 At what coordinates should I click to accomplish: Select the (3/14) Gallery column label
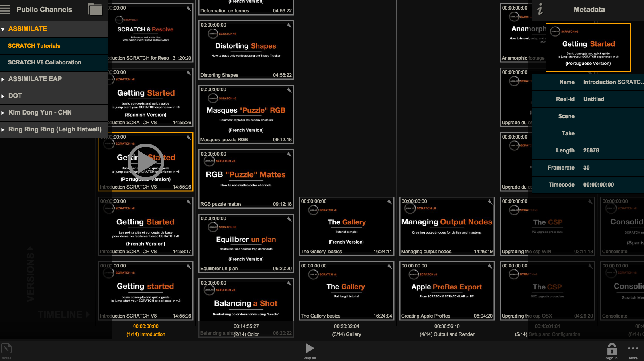point(347,334)
